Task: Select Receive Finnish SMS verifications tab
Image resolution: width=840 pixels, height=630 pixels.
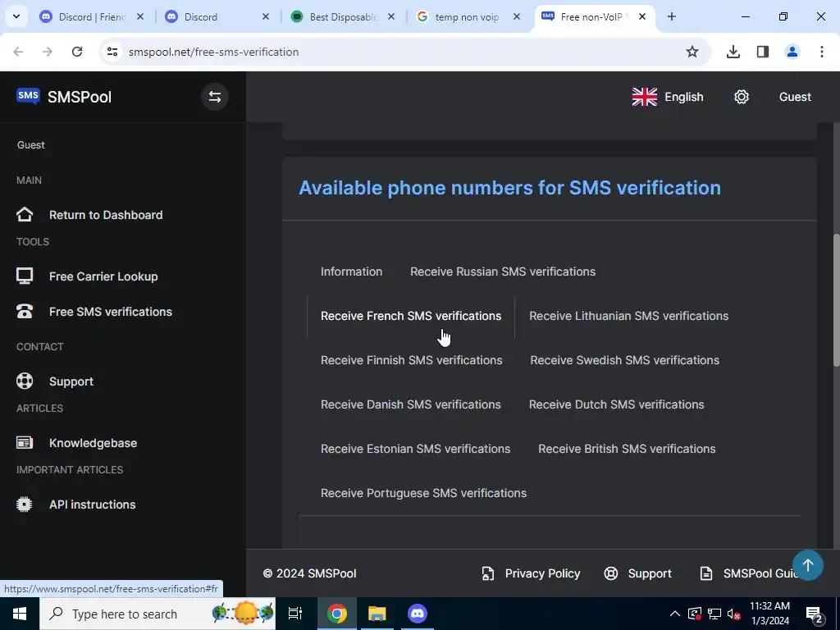Action: [412, 361]
